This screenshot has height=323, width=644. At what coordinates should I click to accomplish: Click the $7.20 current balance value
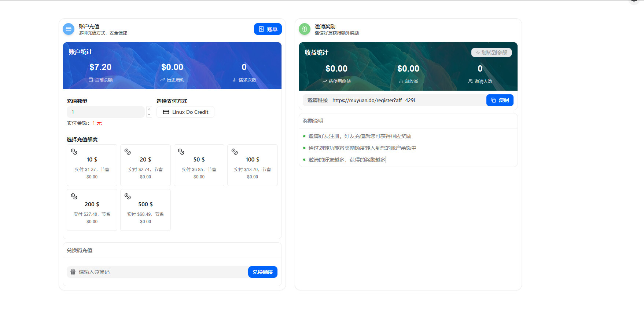click(100, 67)
